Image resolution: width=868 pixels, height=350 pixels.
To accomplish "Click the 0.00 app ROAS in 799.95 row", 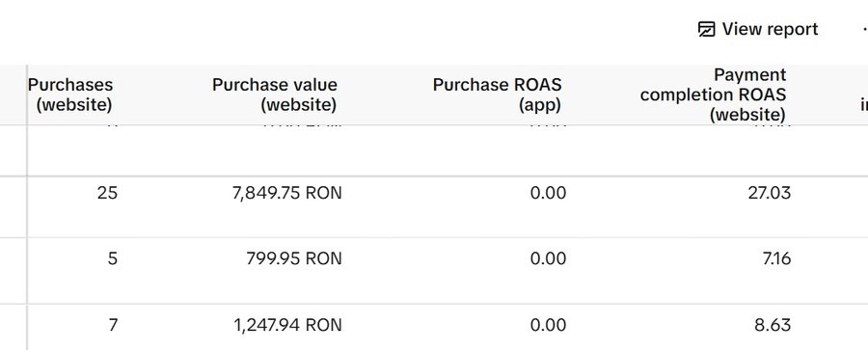I will click(548, 258).
